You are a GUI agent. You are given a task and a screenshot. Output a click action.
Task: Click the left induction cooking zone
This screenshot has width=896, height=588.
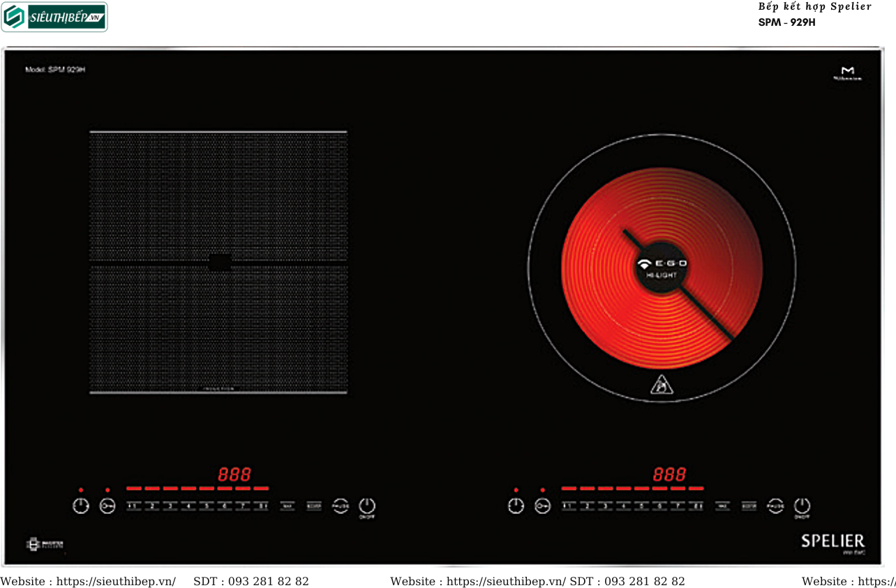click(x=218, y=262)
